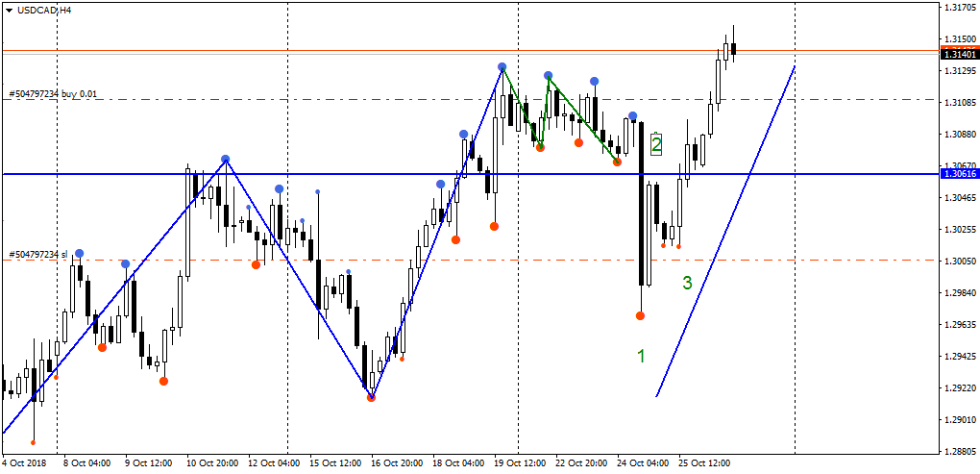Click the 12 Oct 04:00 time label
Screen dimensions: 980x474
275,463
